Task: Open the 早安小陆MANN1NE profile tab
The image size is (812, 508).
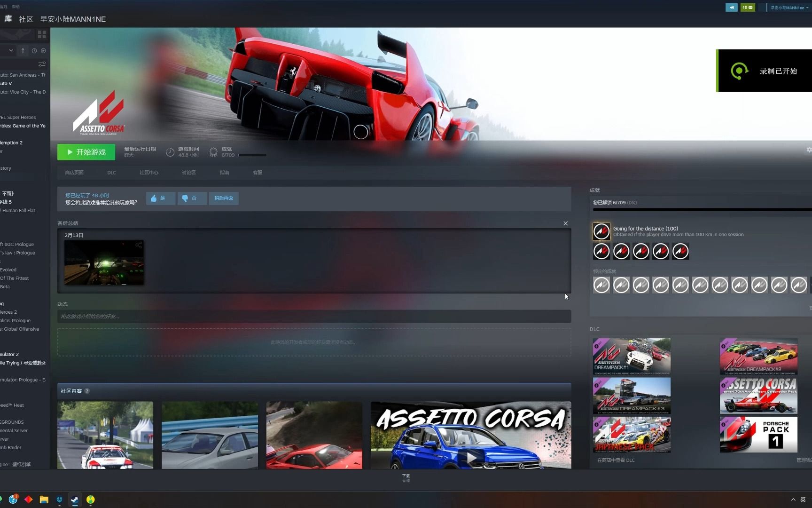Action: pyautogui.click(x=73, y=19)
